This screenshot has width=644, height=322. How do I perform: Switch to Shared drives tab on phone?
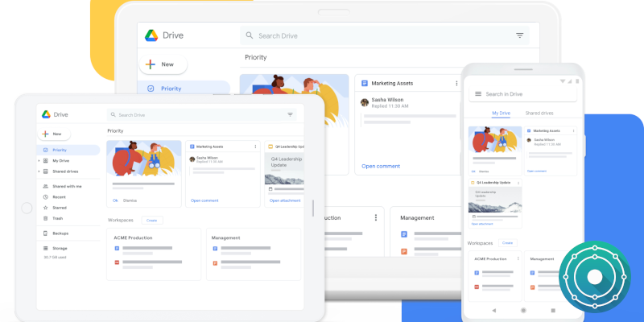tap(539, 113)
